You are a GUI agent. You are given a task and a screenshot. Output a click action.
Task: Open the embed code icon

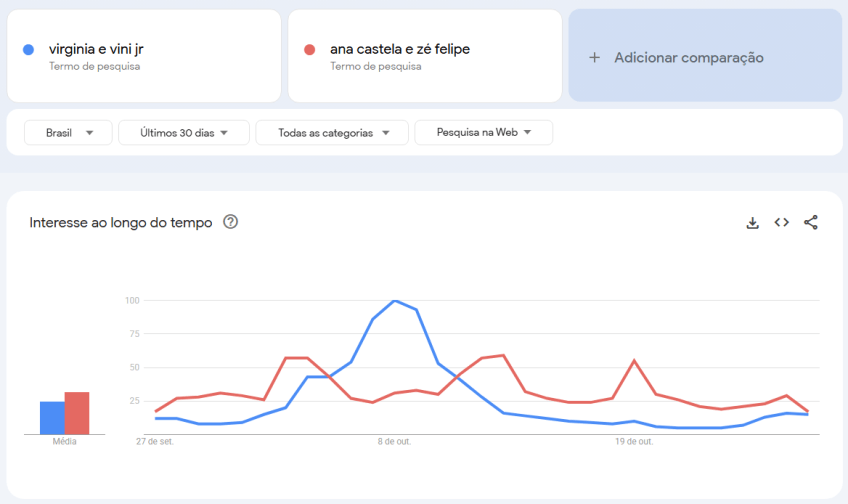[782, 223]
